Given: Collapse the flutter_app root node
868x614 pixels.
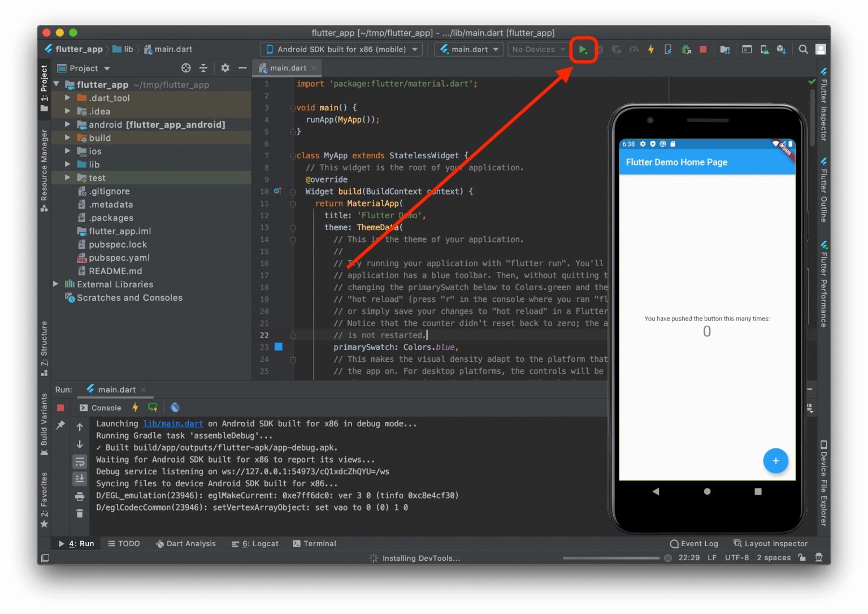Looking at the screenshot, I should tap(57, 84).
